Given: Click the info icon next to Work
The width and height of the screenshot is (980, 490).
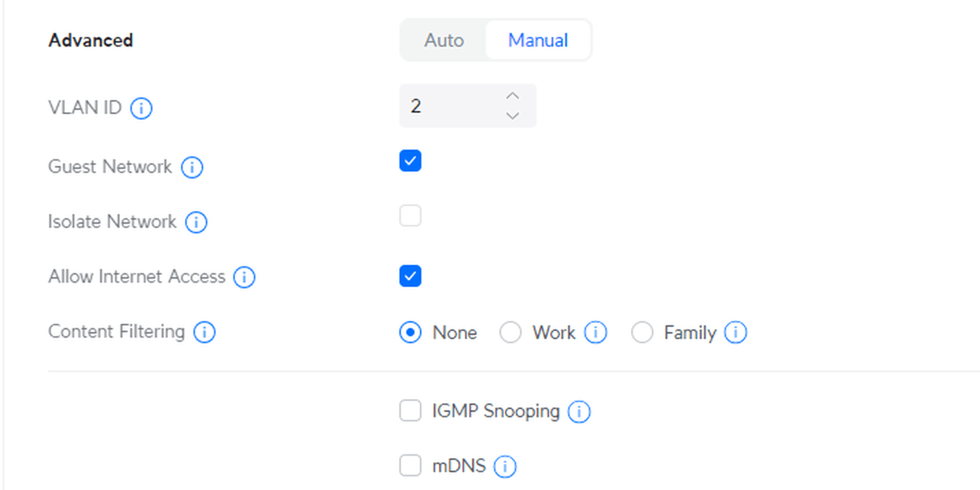Looking at the screenshot, I should [x=596, y=333].
